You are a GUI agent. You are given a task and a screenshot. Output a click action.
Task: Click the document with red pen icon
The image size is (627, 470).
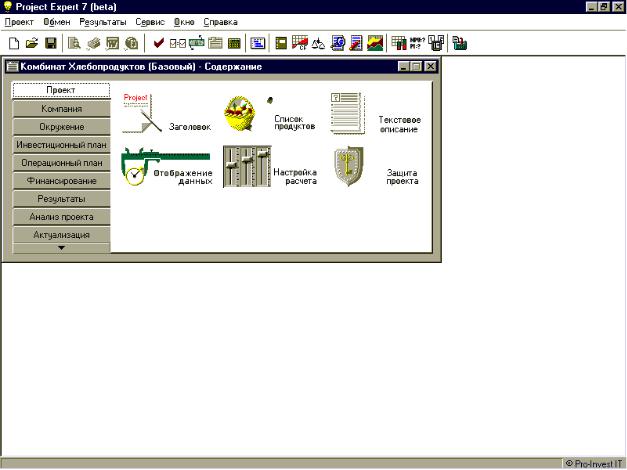coord(356,43)
